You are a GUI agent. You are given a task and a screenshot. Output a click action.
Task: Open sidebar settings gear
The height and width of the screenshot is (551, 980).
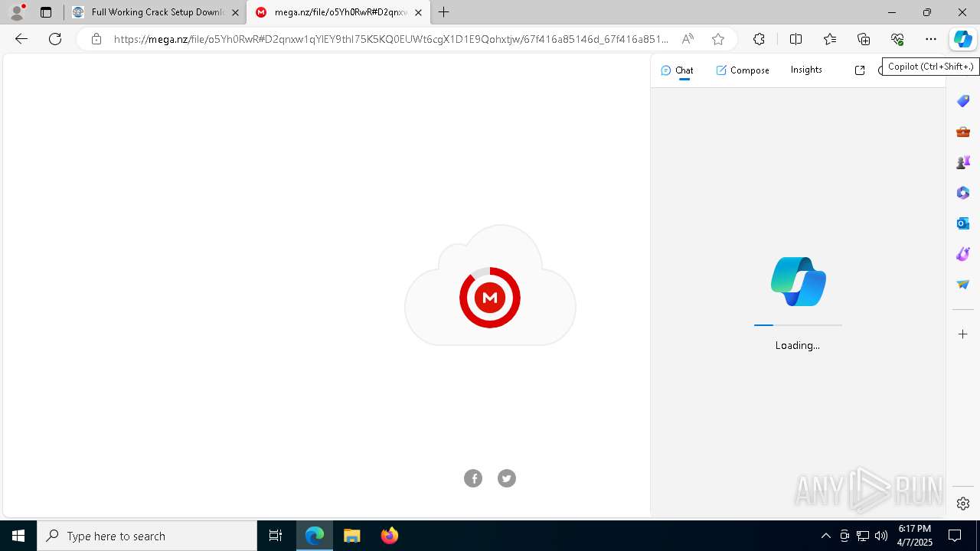pos(963,504)
